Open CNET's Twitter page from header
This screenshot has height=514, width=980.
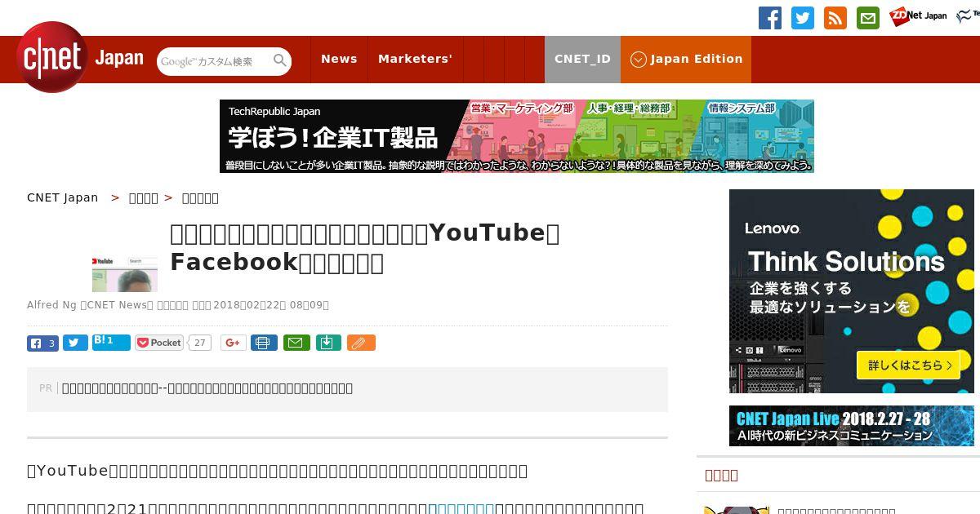point(803,18)
